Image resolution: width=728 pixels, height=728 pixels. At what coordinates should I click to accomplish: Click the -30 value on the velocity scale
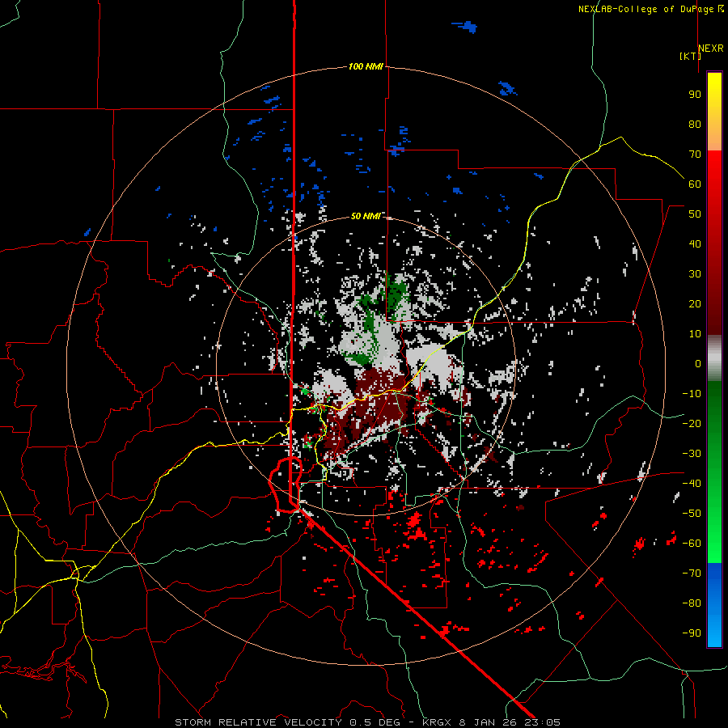692,454
